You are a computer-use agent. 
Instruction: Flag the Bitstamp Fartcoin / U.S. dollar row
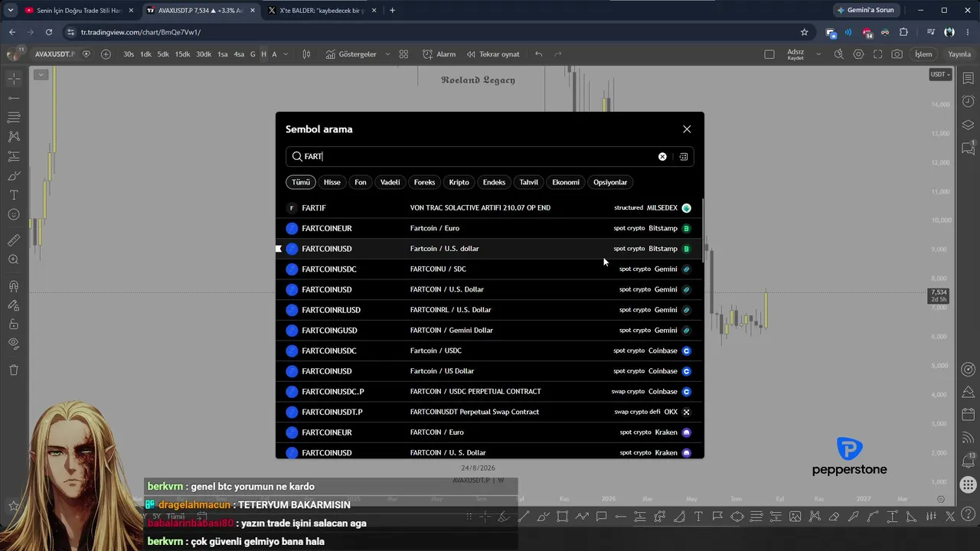point(279,249)
